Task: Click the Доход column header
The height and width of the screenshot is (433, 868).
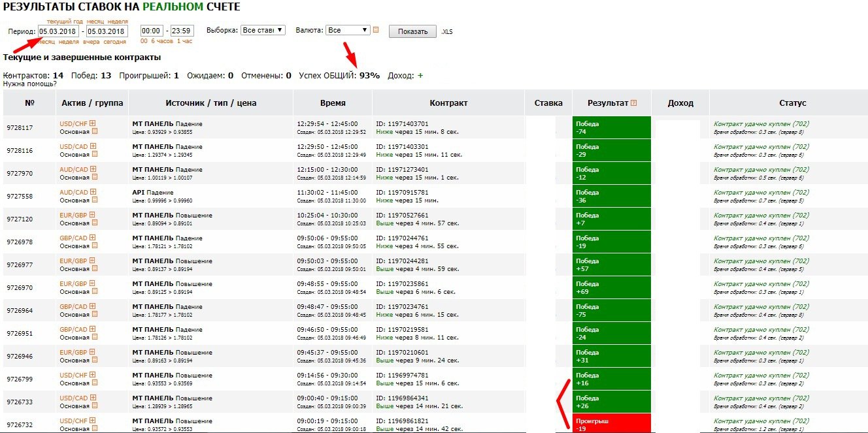Action: coord(680,103)
